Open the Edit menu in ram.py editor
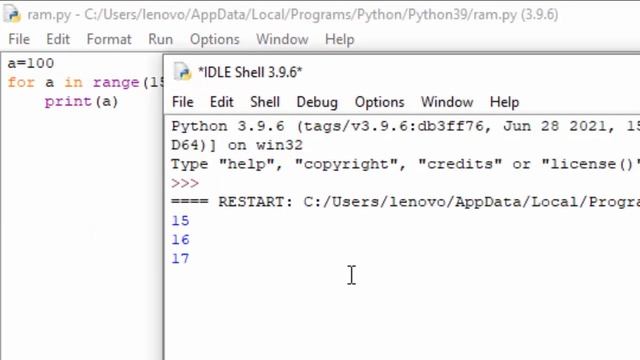The image size is (640, 360). click(x=58, y=39)
